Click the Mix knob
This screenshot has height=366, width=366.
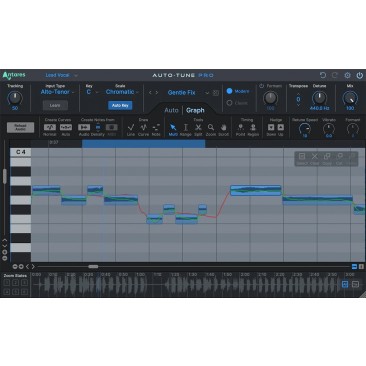tap(350, 98)
